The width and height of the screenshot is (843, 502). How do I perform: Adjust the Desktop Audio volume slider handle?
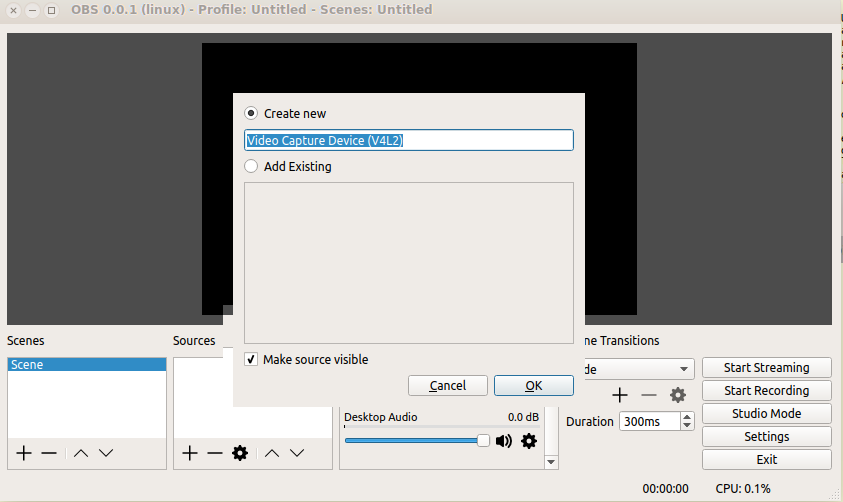click(x=483, y=441)
